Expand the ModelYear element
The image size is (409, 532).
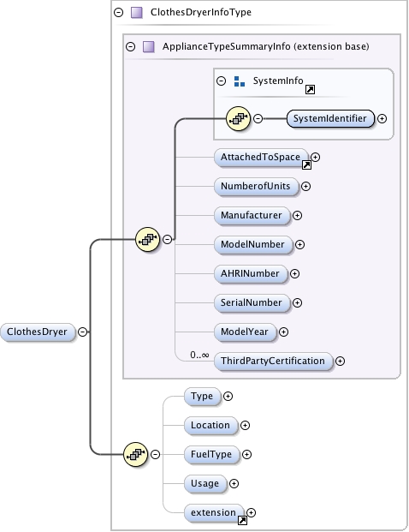tap(283, 332)
